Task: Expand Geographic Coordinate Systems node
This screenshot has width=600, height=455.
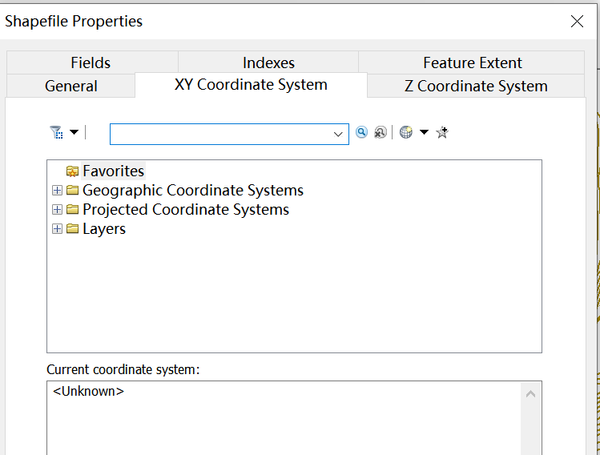Action: click(57, 190)
